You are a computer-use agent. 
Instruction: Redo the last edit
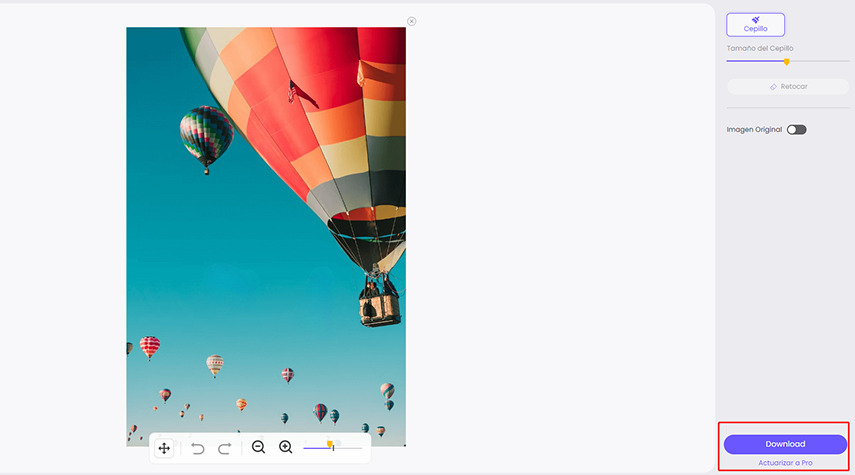pos(225,448)
